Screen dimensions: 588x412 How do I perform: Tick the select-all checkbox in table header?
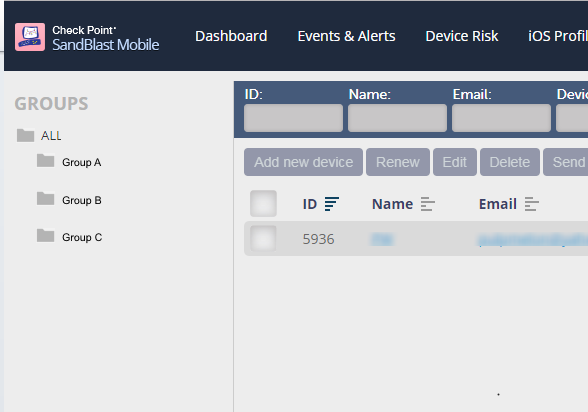tap(263, 204)
